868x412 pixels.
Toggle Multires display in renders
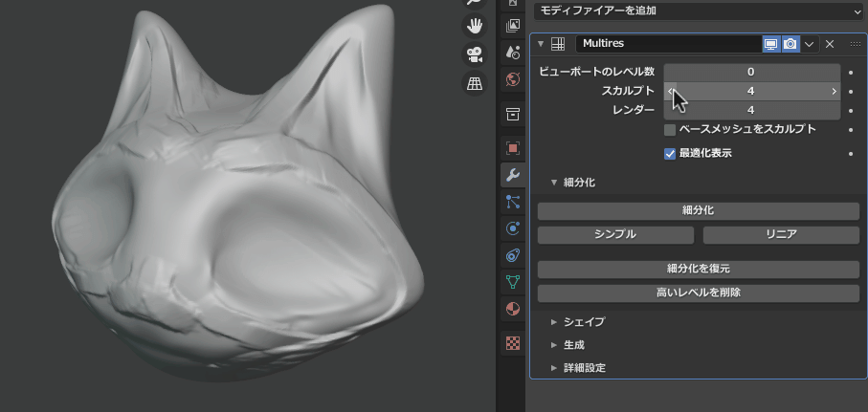click(x=790, y=44)
